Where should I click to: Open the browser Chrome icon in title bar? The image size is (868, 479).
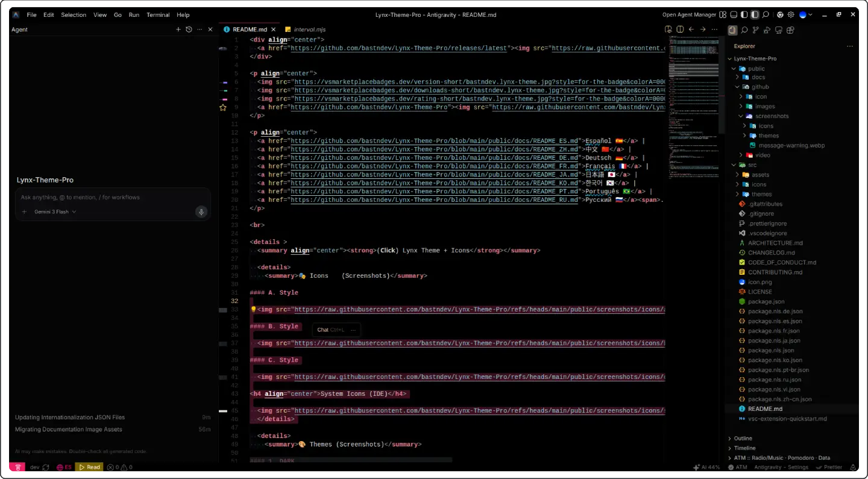point(780,14)
